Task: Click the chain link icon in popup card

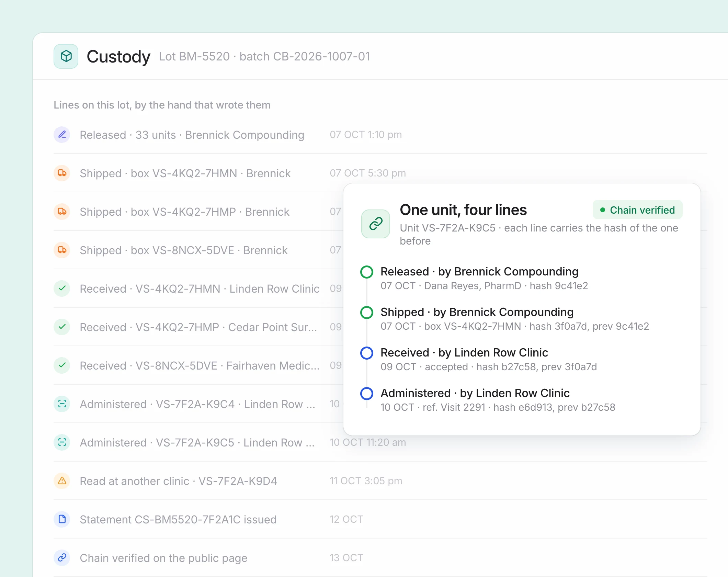Action: [376, 224]
